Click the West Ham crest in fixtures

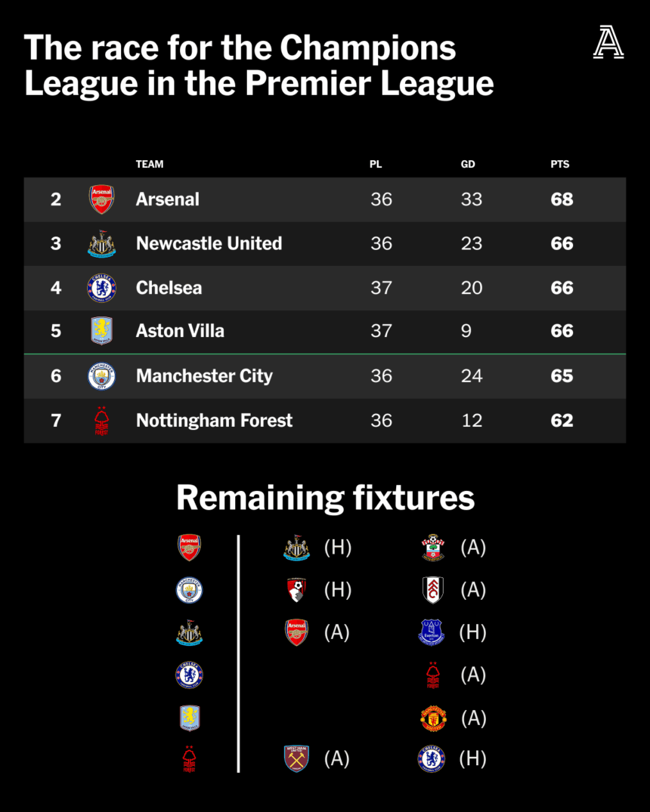pyautogui.click(x=296, y=758)
